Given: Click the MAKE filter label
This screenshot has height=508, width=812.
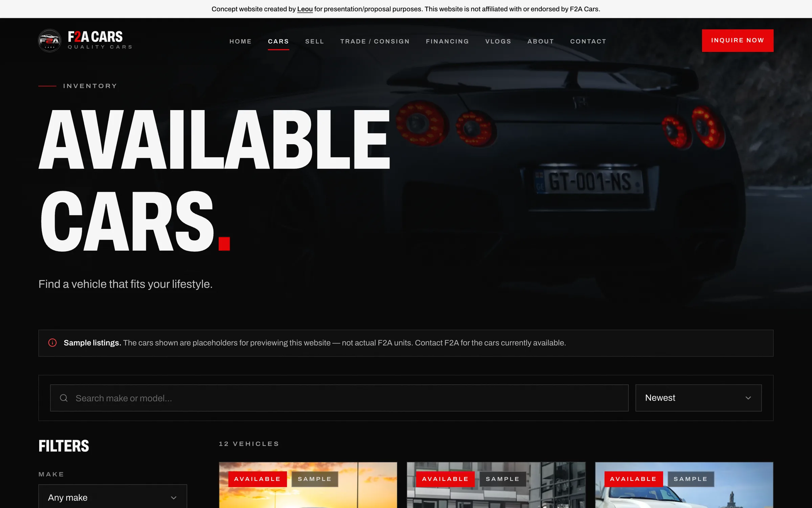Looking at the screenshot, I should 51,474.
